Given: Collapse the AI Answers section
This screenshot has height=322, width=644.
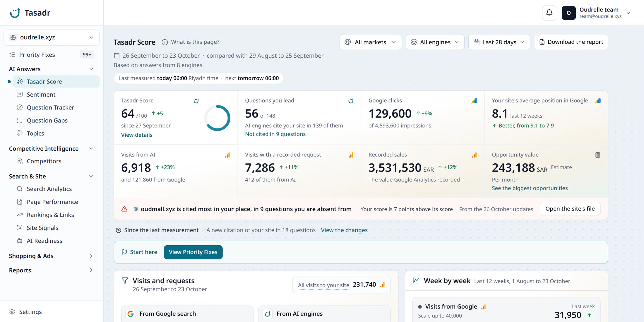Looking at the screenshot, I should tap(91, 69).
